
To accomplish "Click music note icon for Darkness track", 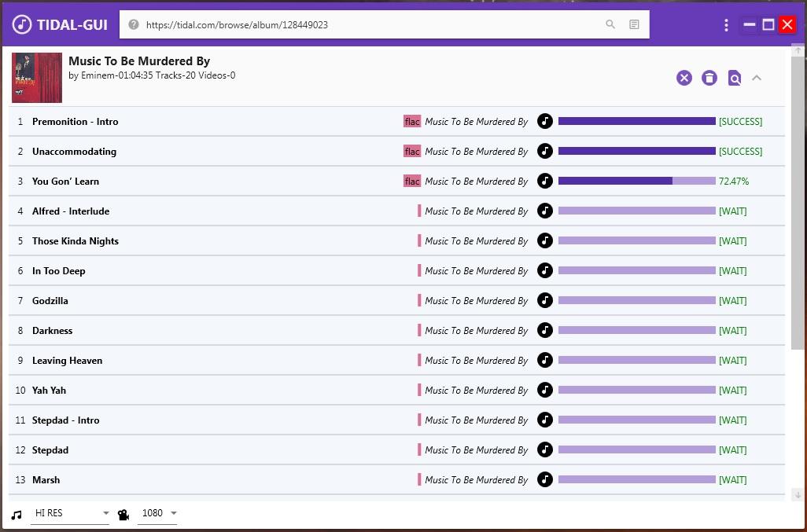I will tap(545, 330).
